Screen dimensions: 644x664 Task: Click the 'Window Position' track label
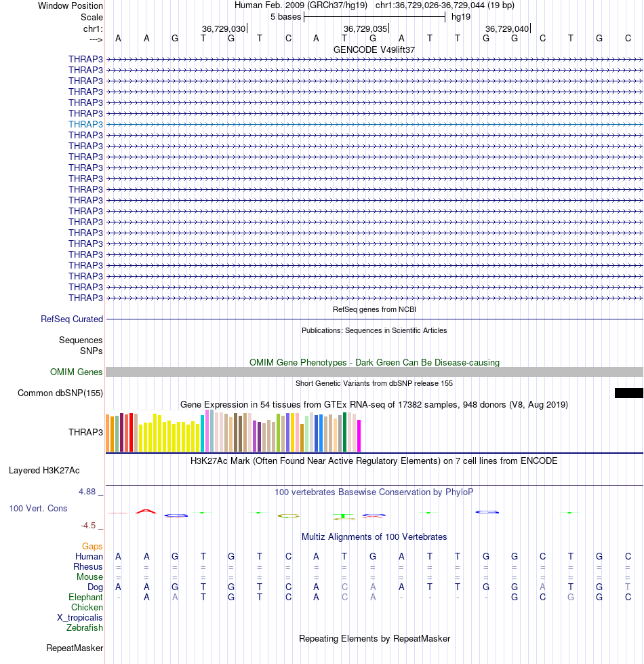pyautogui.click(x=71, y=6)
